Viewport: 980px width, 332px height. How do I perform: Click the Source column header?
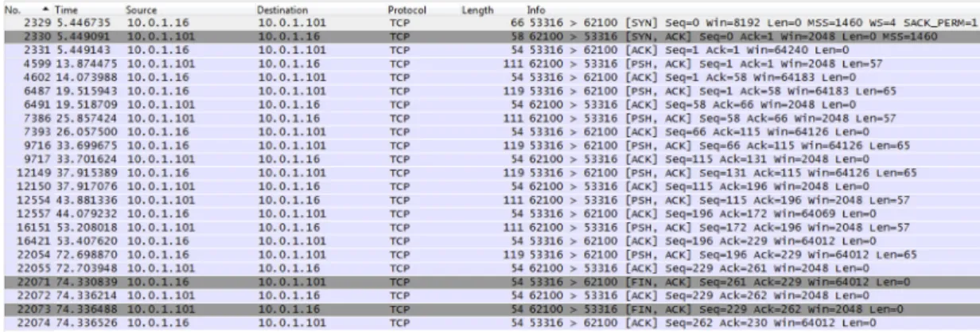point(141,10)
